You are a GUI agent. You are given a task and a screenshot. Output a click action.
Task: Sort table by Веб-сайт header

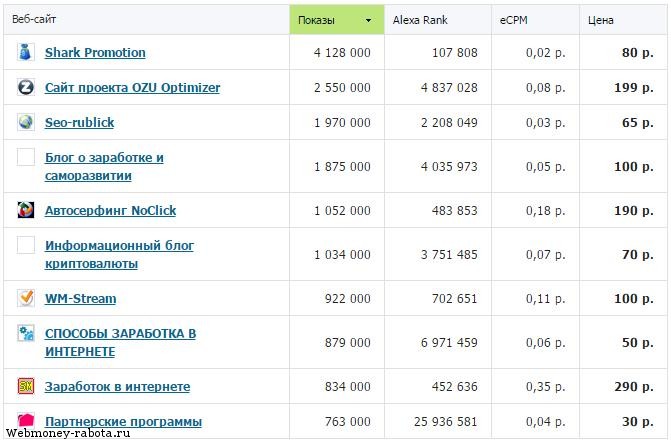[x=146, y=20]
